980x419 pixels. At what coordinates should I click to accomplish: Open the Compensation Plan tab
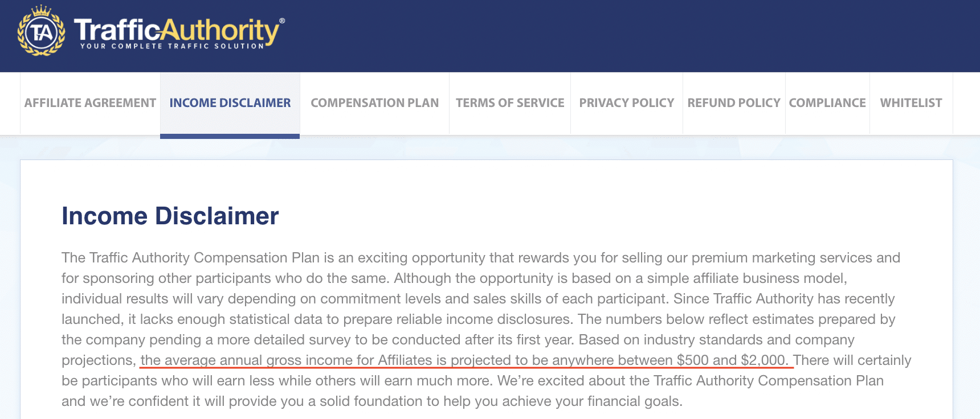374,103
